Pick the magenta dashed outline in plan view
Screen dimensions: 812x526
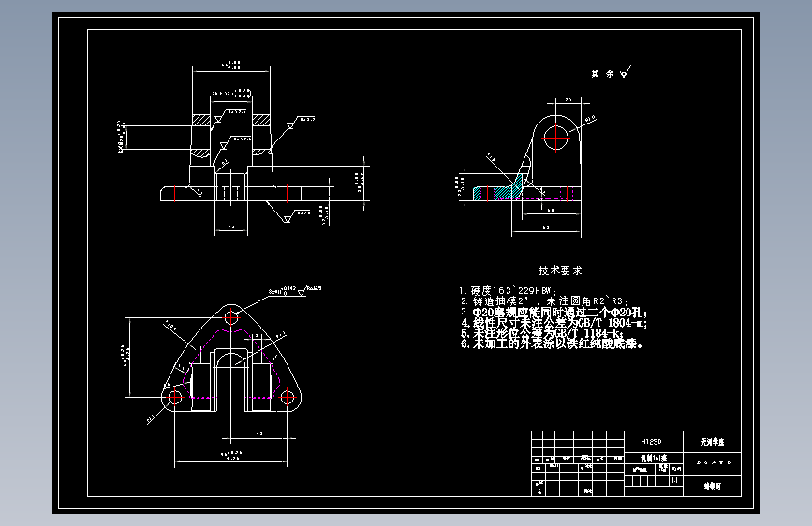point(231,364)
